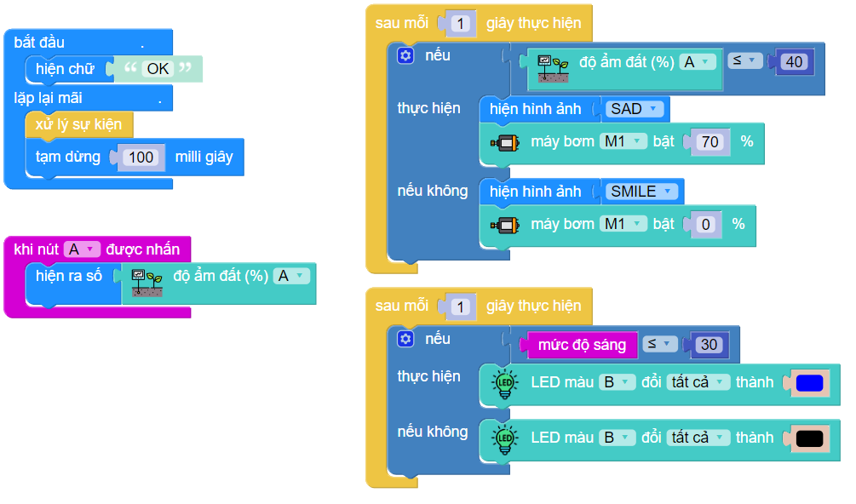Viewport: 856px width, 504px height.
Task: Click the LED bulb icon beside the blue color block
Action: [x=504, y=384]
